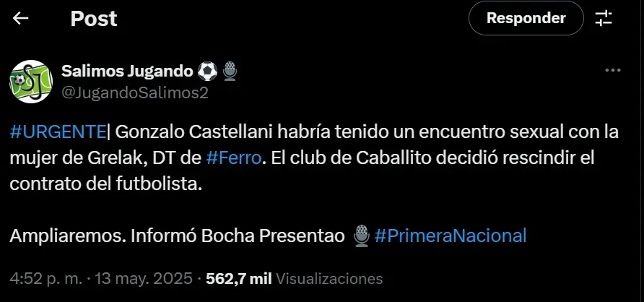Open the #Ferro hashtag
The height and width of the screenshot is (302, 644).
coord(233,158)
